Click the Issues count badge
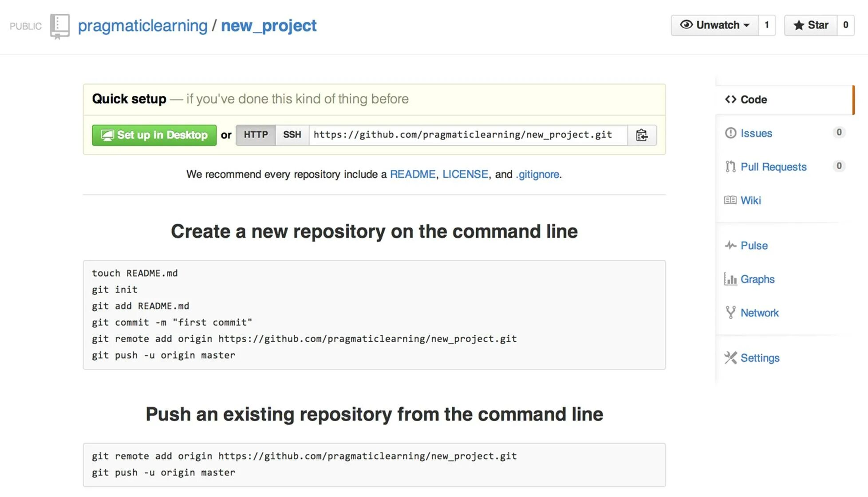 (x=839, y=132)
